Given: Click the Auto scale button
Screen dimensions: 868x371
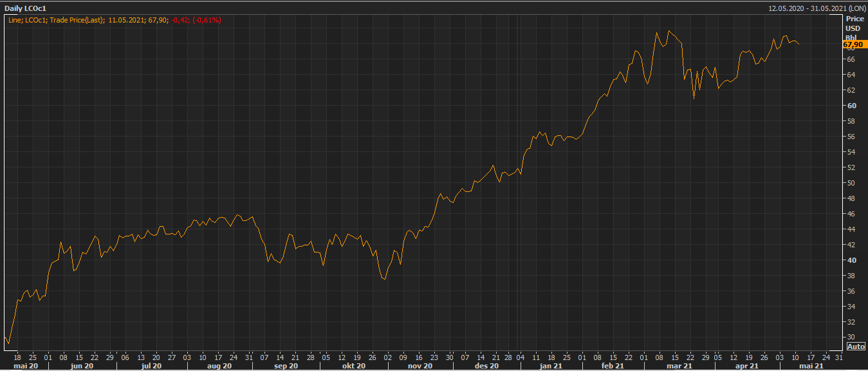Looking at the screenshot, I should pyautogui.click(x=856, y=347).
